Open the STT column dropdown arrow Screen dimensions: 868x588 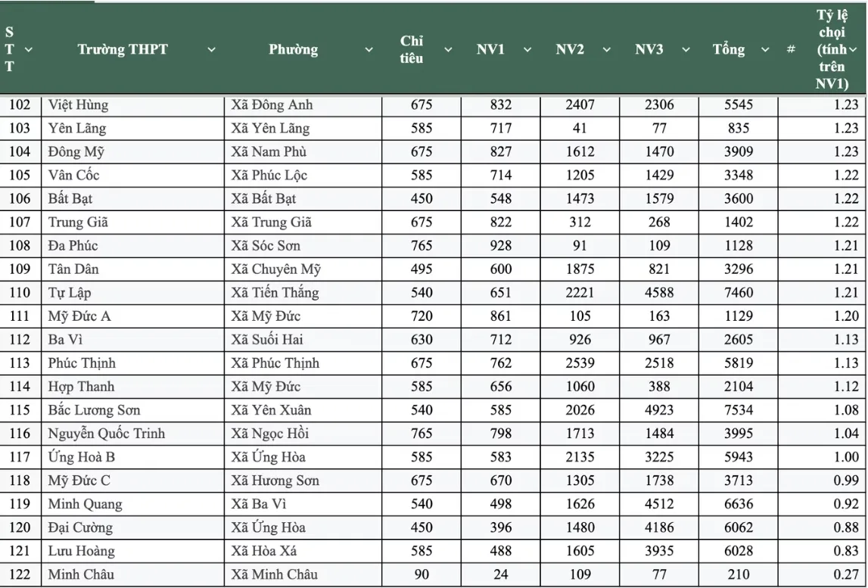(x=29, y=50)
